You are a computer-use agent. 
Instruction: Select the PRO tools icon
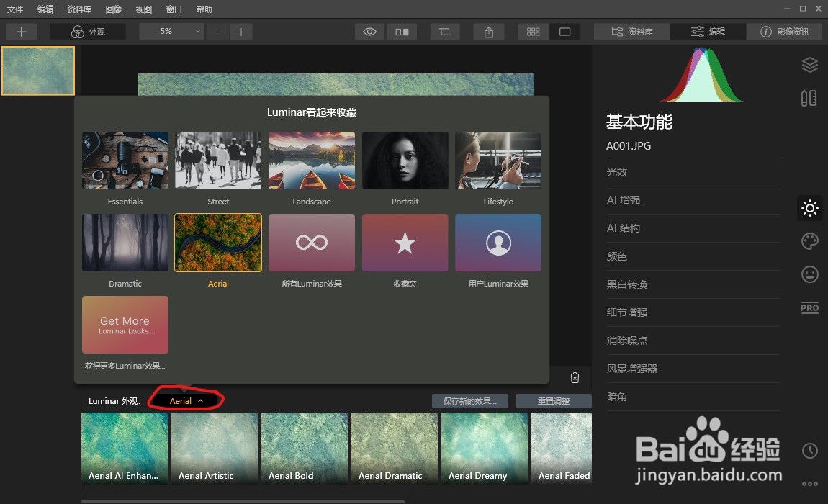click(809, 307)
